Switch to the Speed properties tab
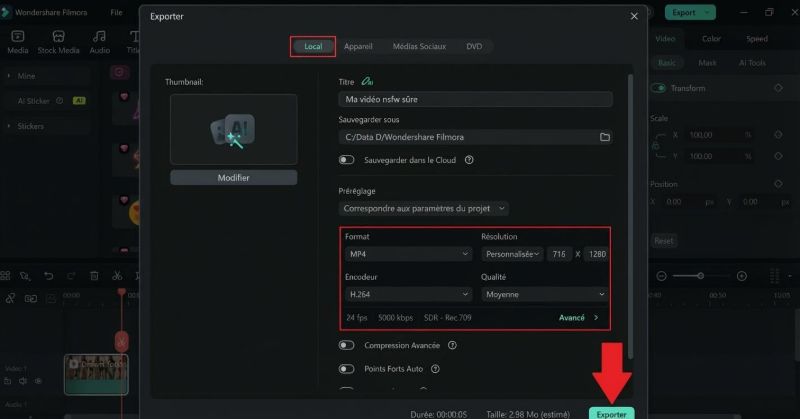 (757, 39)
